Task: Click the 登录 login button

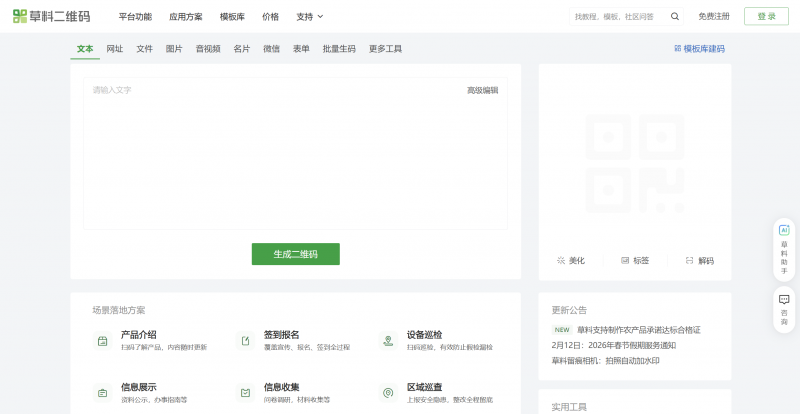Action: [x=766, y=16]
